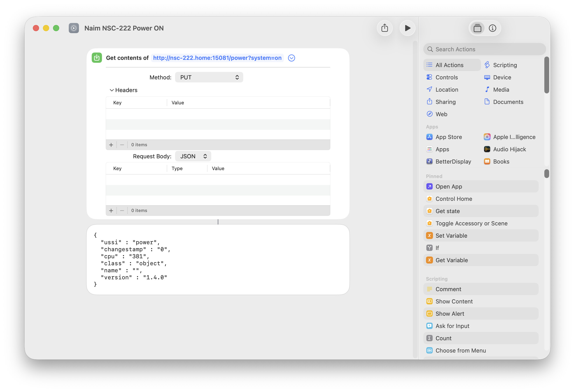Click the action list scrollbar thumb
The image size is (575, 392).
pos(547,173)
